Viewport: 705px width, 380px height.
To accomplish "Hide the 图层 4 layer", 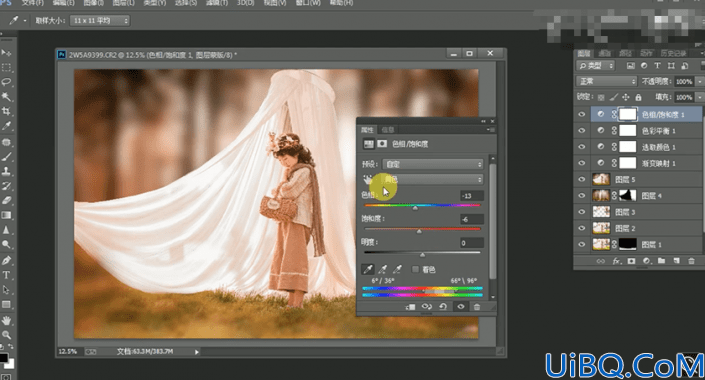I will 581,196.
